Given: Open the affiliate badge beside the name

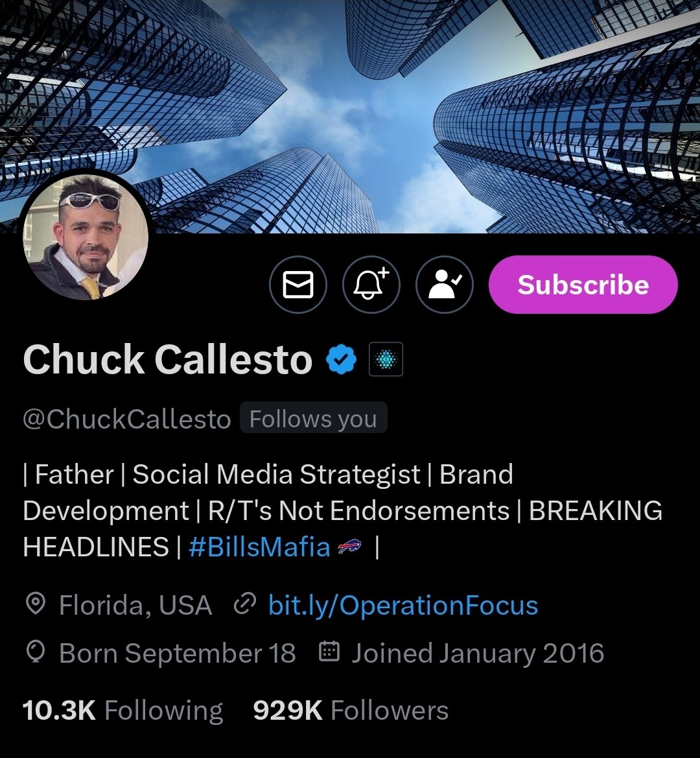Looking at the screenshot, I should click(x=386, y=359).
